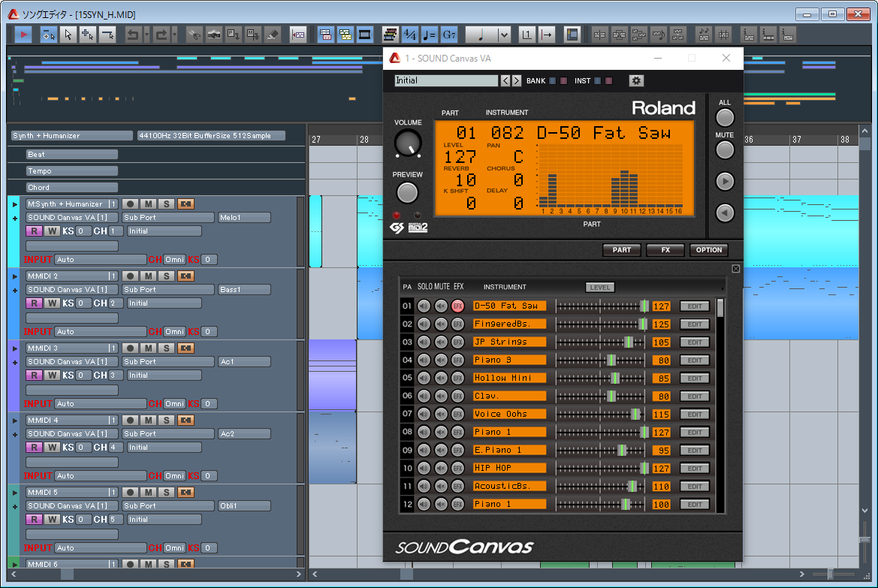Image resolution: width=878 pixels, height=588 pixels.
Task: Click Sub Port field on M:MIDI 2 track
Action: click(168, 290)
